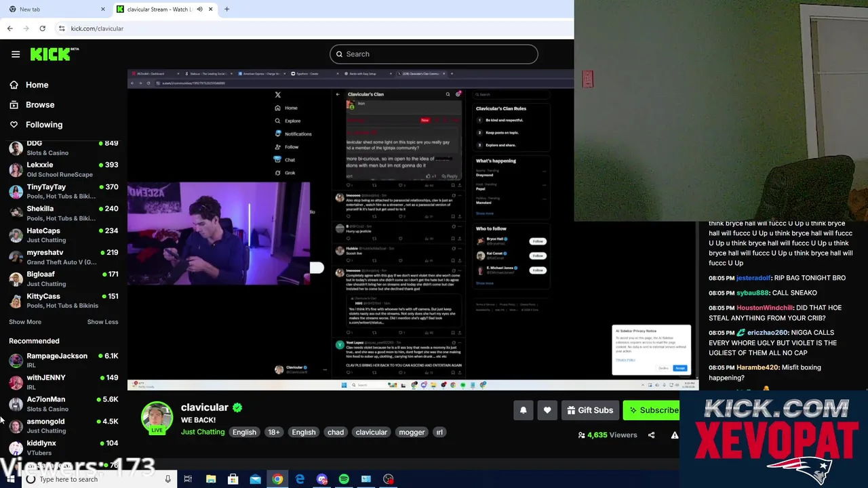The height and width of the screenshot is (488, 868).
Task: Close the New tab browser tab
Action: tap(103, 9)
